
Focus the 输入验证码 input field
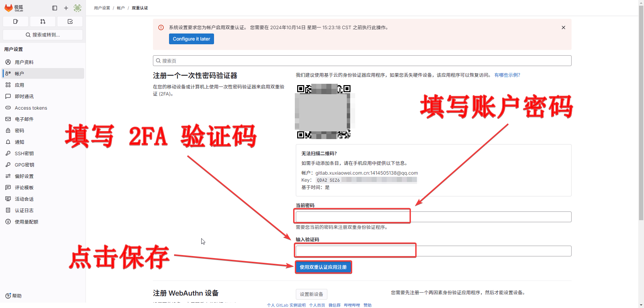433,251
